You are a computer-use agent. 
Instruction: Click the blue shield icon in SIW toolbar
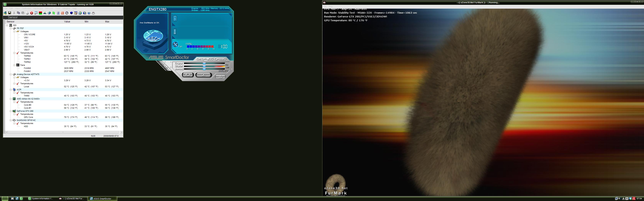(x=71, y=13)
